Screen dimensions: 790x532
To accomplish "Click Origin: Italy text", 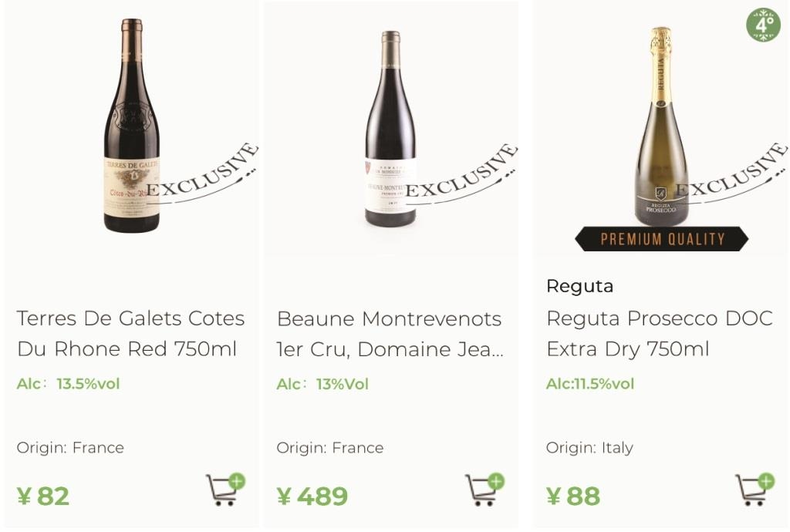I will click(589, 448).
